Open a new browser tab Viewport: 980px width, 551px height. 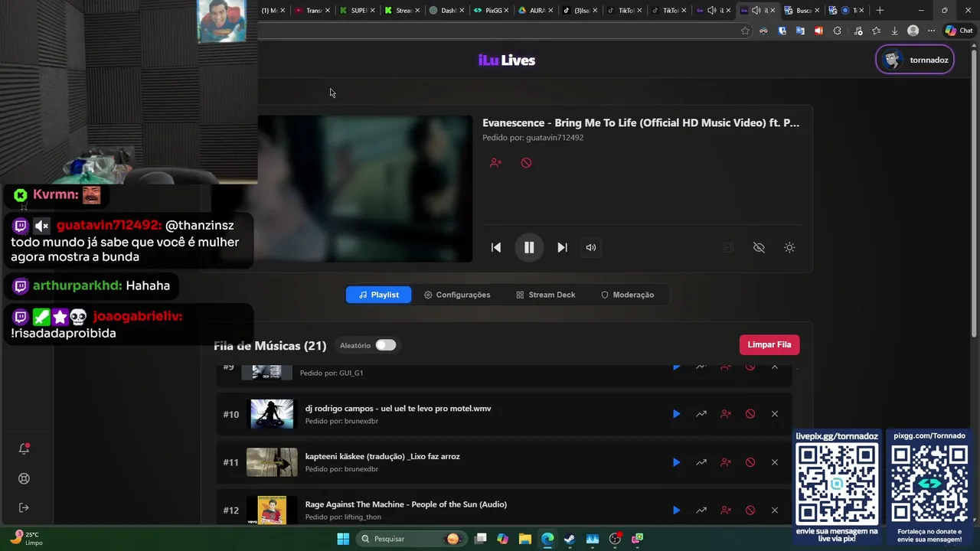click(880, 10)
